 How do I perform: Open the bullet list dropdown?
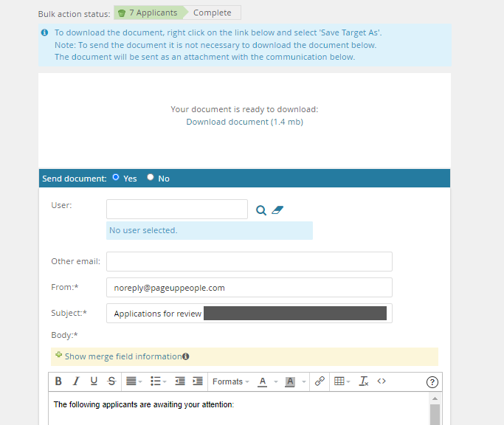coord(158,381)
